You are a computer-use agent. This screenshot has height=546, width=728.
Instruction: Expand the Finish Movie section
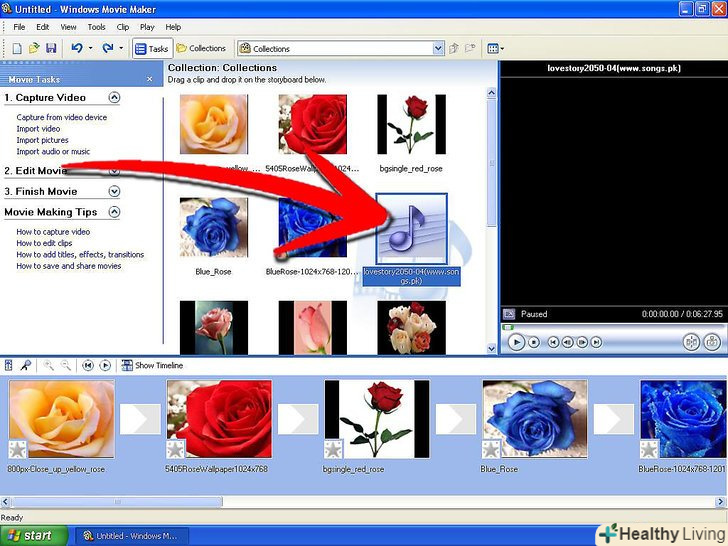click(114, 191)
